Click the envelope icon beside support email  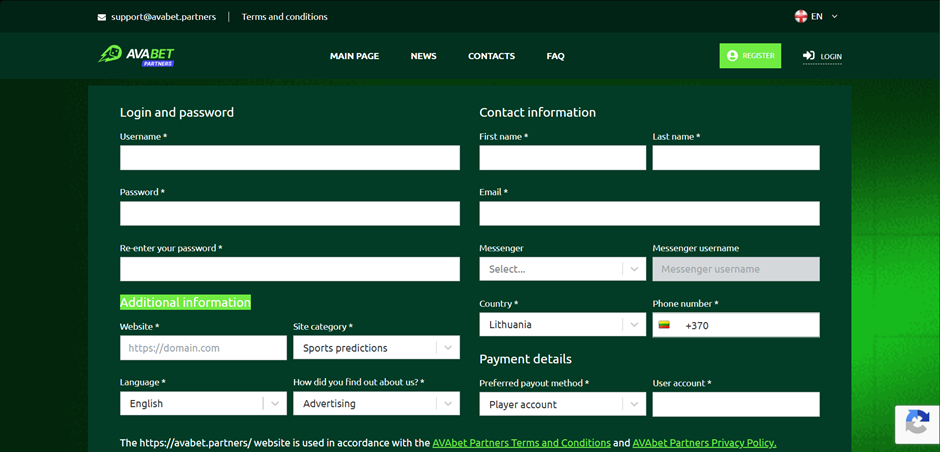pos(102,17)
